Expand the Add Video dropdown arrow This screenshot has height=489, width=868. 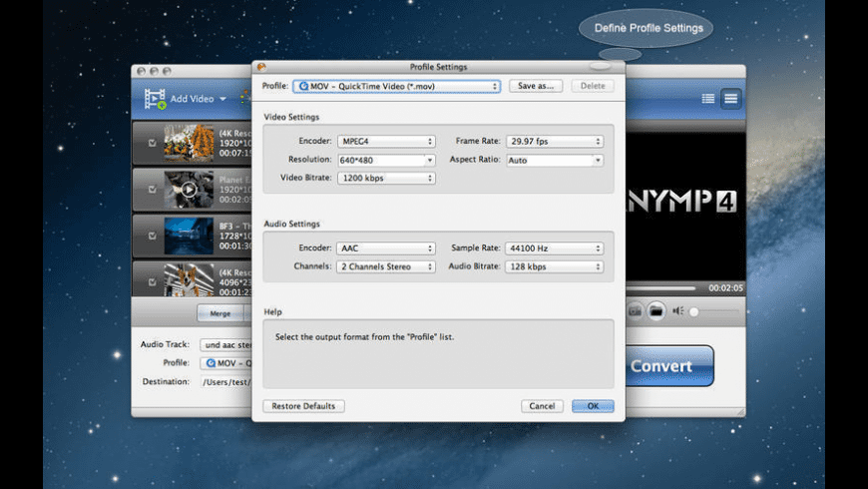pyautogui.click(x=222, y=99)
